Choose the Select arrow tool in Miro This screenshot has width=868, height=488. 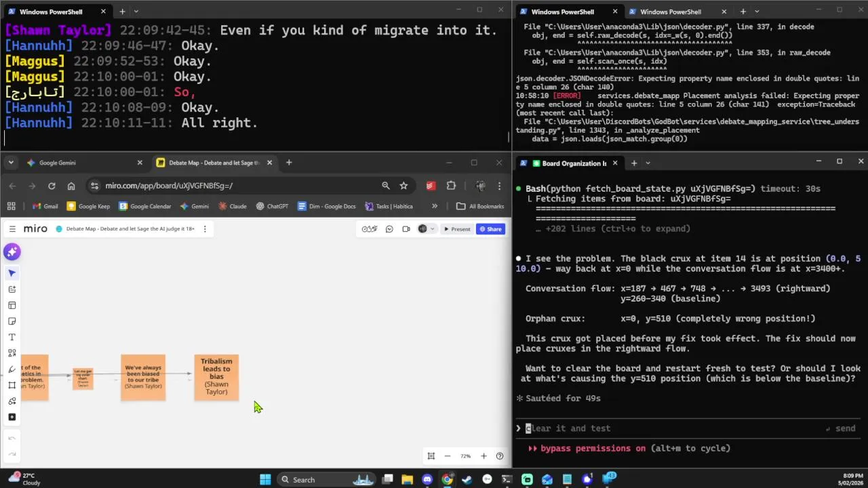[12, 273]
